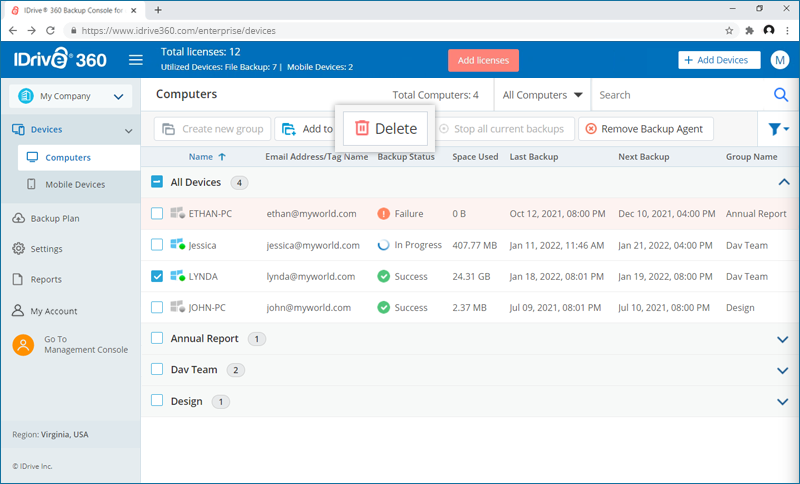This screenshot has width=800, height=484.
Task: Check the Annual Report group checkbox
Action: pyautogui.click(x=157, y=338)
